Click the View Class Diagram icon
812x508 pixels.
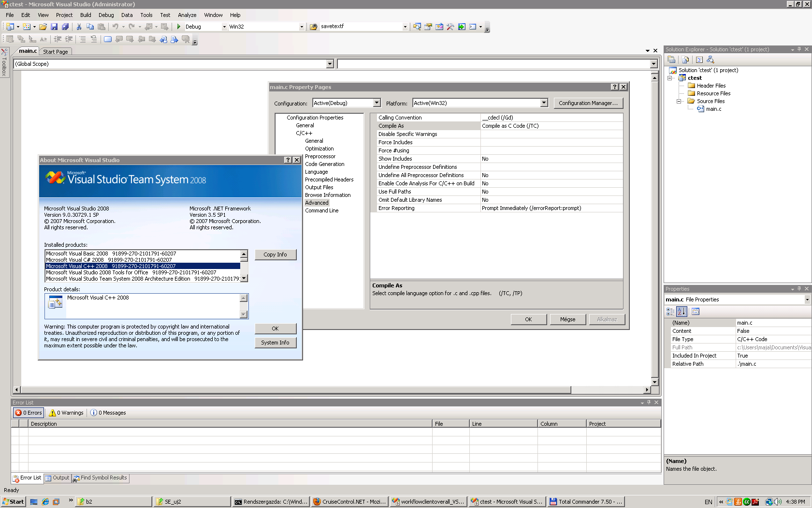pos(710,60)
